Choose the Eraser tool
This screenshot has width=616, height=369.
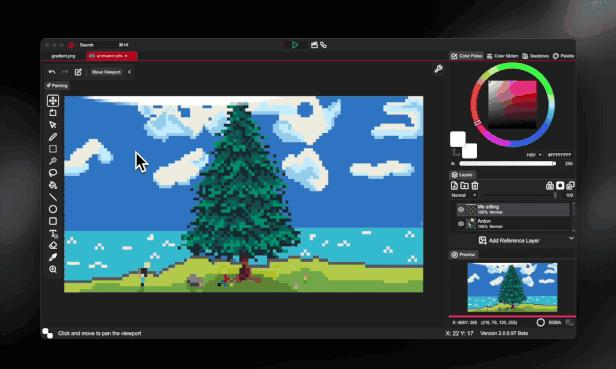[53, 246]
